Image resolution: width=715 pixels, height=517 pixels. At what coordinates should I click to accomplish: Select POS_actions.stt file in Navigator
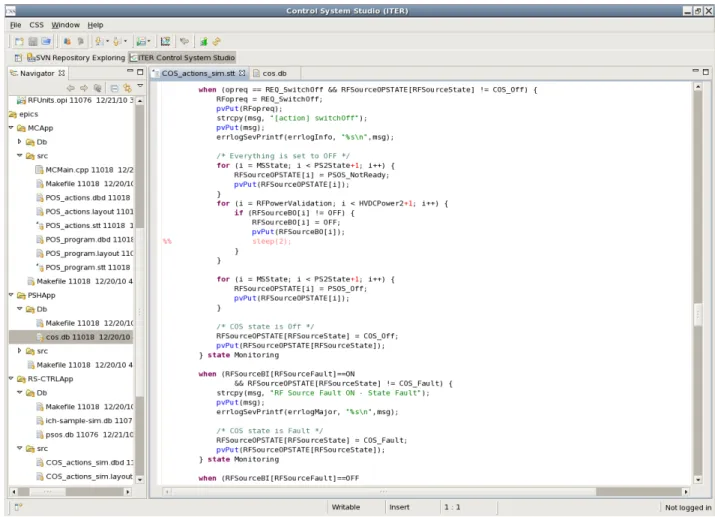click(84, 225)
